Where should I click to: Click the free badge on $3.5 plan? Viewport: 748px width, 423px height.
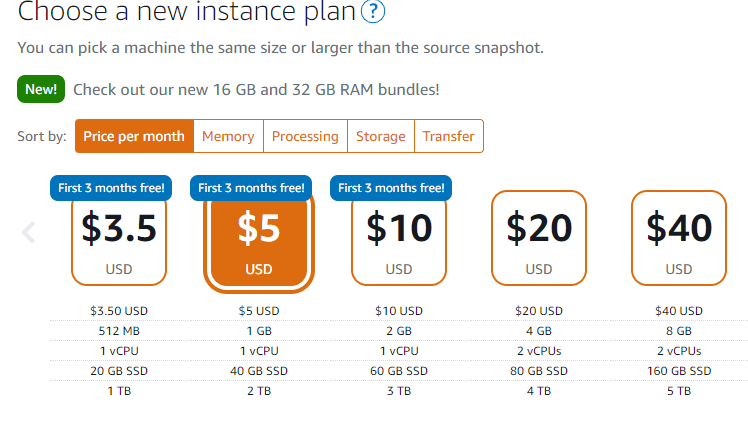pos(111,187)
